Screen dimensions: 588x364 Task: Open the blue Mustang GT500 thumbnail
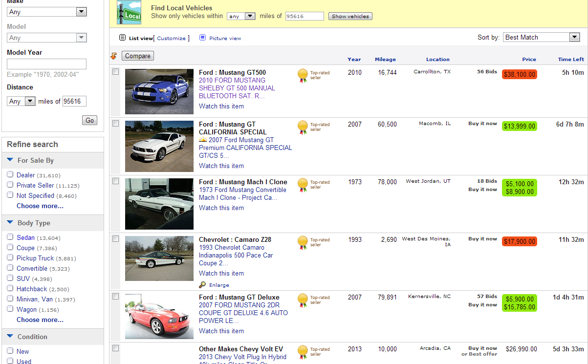[159, 91]
